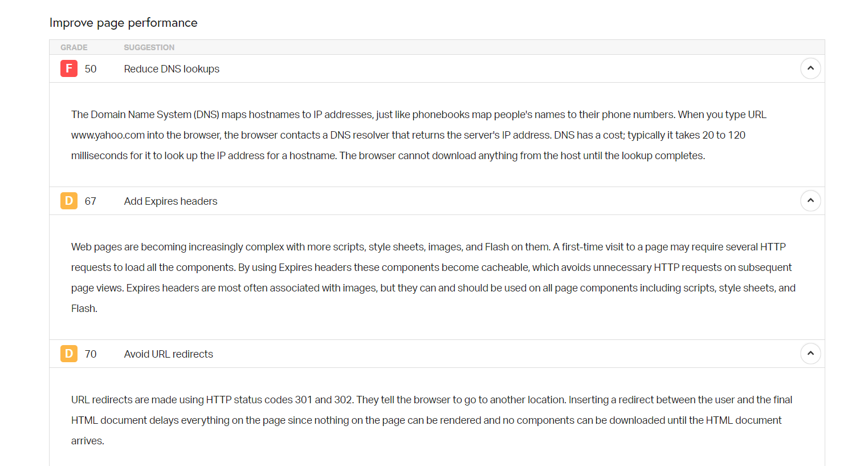The height and width of the screenshot is (466, 868).
Task: Click the Improve page performance heading
Action: pyautogui.click(x=124, y=23)
